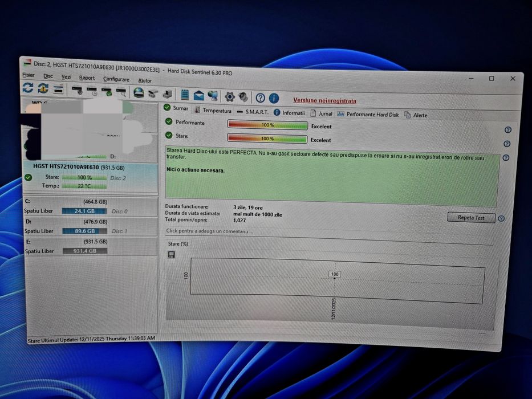The width and height of the screenshot is (532, 399).
Task: Select the HGST HTS721010A9E630 disk entry
Action: (x=90, y=177)
